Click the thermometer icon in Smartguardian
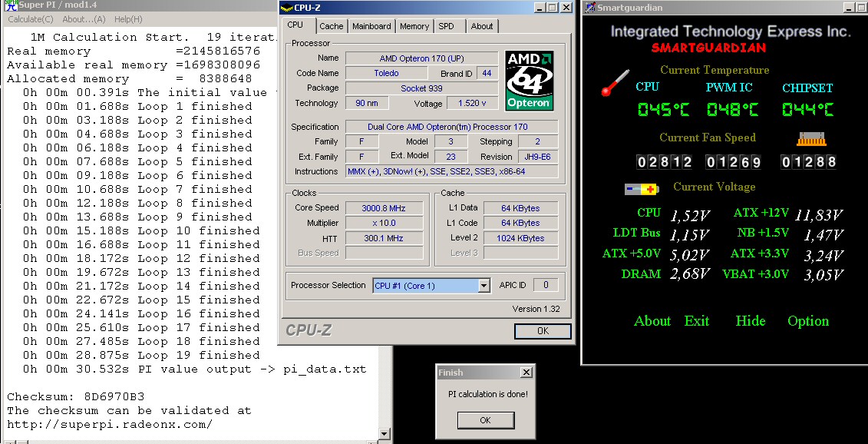Screen dimensions: 868x444 (x=616, y=83)
